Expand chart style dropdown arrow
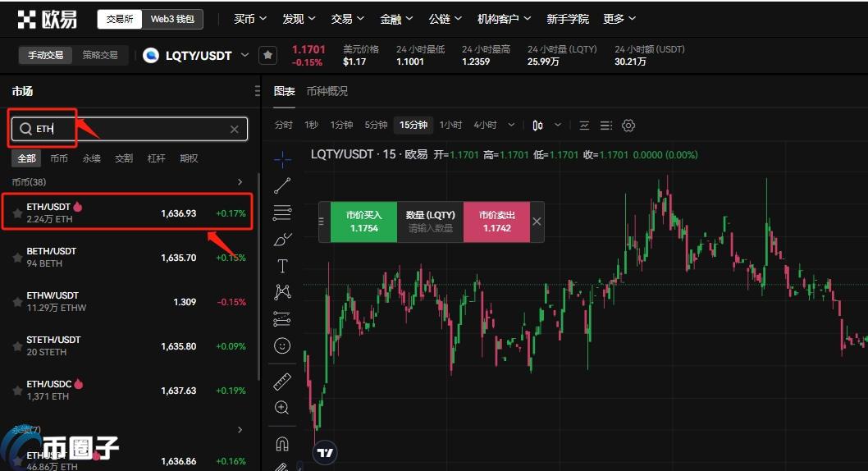This screenshot has width=868, height=471. pos(558,125)
